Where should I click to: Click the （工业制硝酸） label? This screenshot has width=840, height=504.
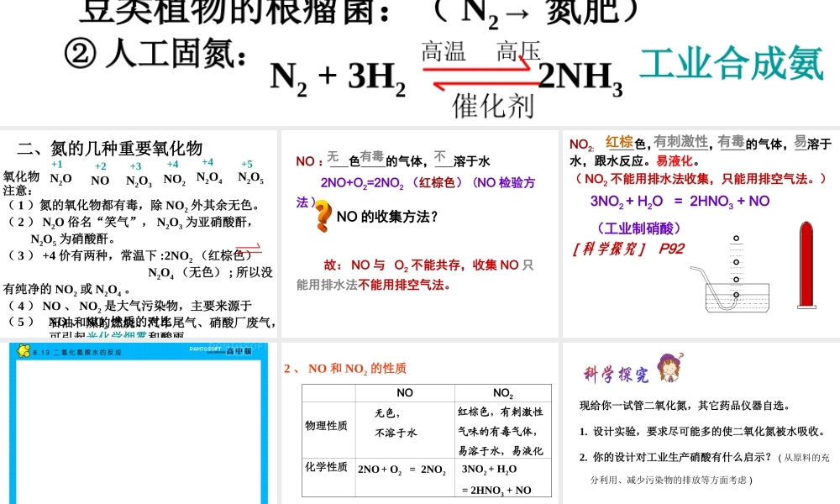coord(638,228)
